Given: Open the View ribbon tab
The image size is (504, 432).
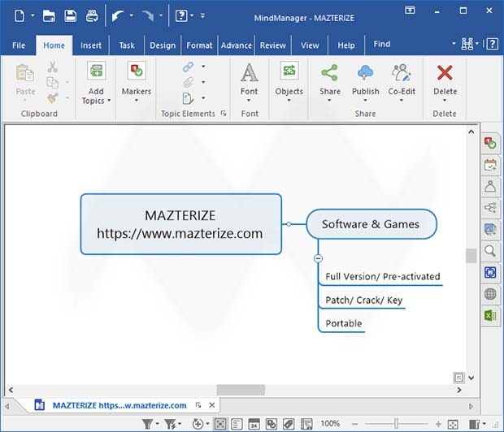Looking at the screenshot, I should (310, 45).
